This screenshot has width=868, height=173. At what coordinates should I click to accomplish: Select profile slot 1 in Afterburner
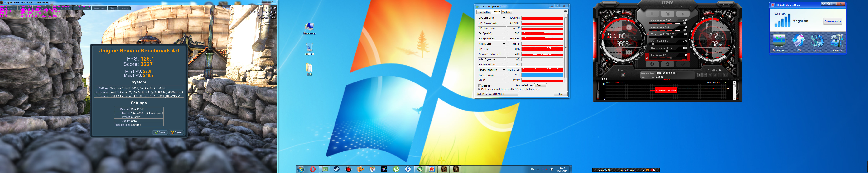click(x=700, y=75)
